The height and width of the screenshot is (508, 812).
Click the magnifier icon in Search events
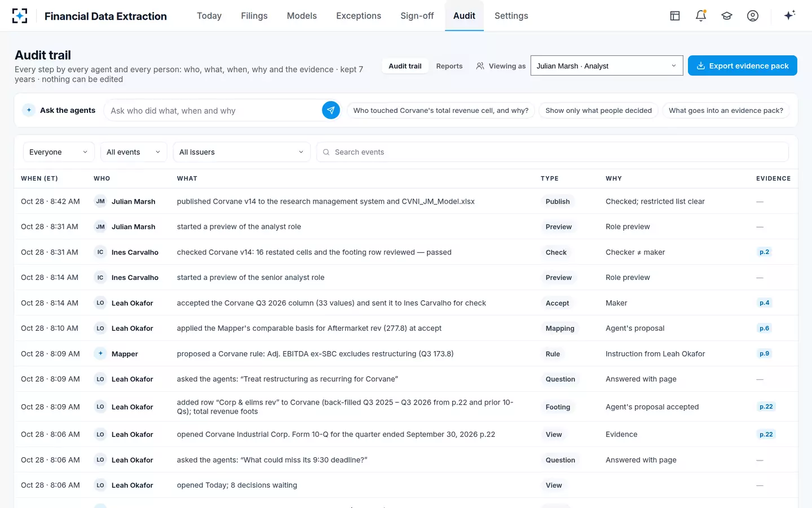click(326, 152)
